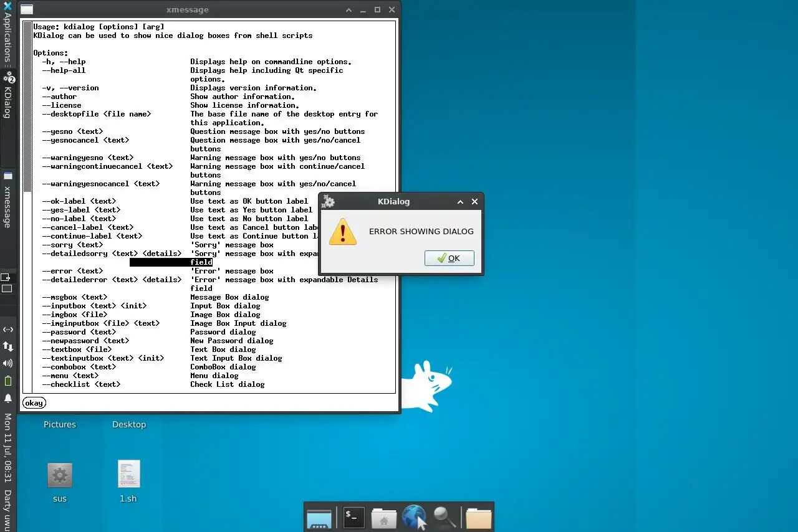798x532 pixels.
Task: Click the '--desktopfile <file name>' option
Action: point(97,114)
